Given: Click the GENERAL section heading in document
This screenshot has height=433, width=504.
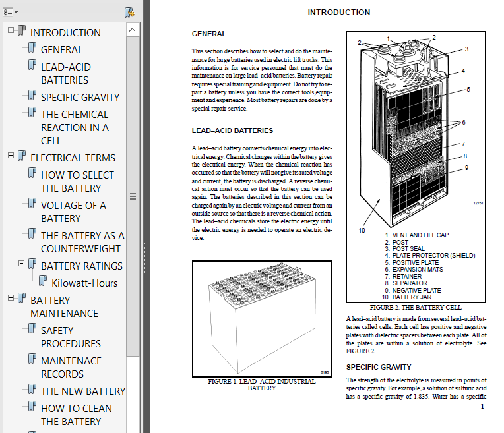Looking at the screenshot, I should (208, 34).
